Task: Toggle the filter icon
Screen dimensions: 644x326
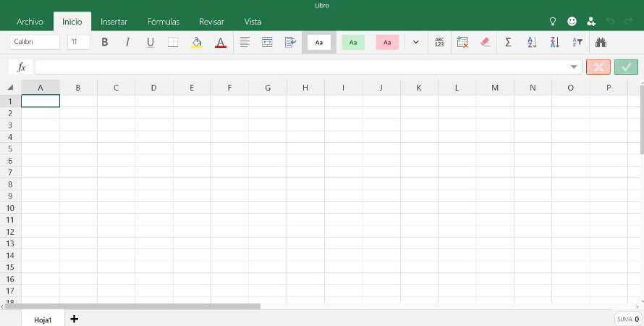Action: click(577, 42)
